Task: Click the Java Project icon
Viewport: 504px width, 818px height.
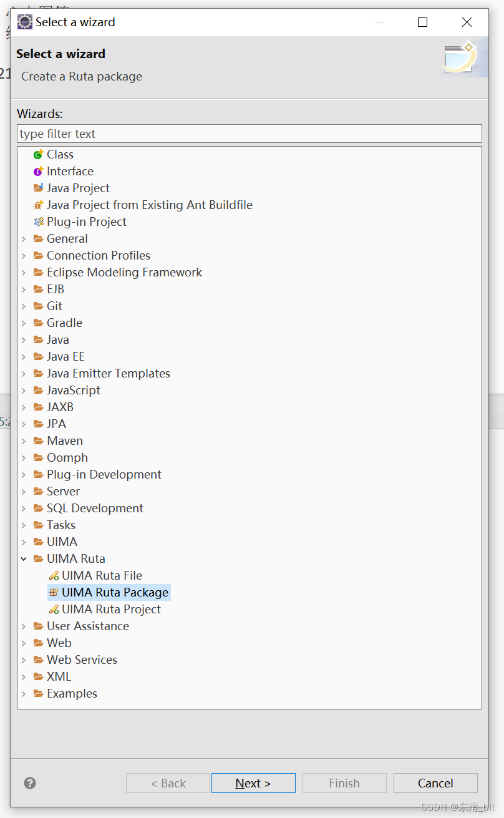Action: tap(38, 188)
